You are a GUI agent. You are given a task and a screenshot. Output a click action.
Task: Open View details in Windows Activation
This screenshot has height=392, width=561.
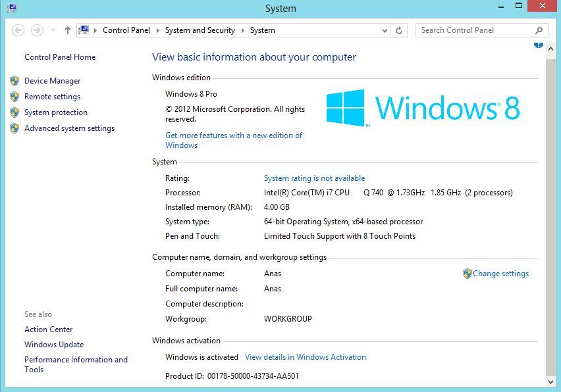coord(306,357)
